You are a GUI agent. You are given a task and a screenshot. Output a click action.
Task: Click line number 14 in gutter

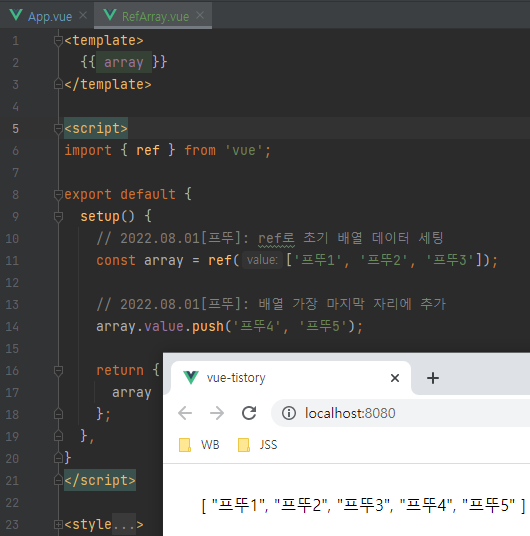click(12, 327)
